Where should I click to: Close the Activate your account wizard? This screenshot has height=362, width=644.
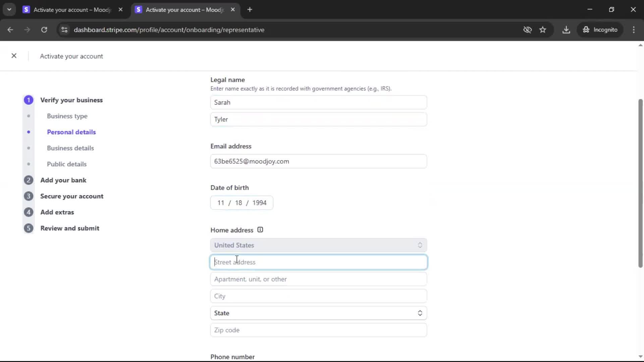point(14,56)
